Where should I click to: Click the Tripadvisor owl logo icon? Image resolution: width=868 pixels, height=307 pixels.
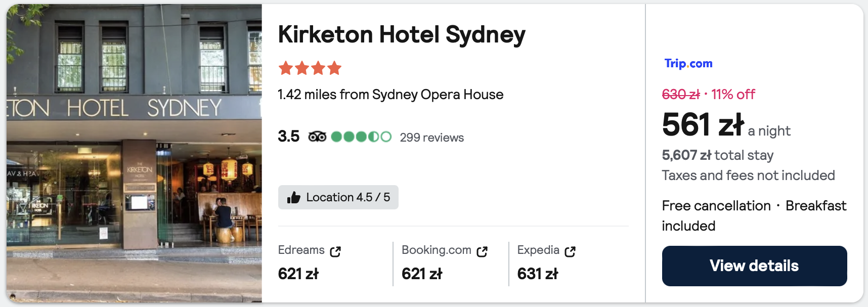[x=317, y=137]
